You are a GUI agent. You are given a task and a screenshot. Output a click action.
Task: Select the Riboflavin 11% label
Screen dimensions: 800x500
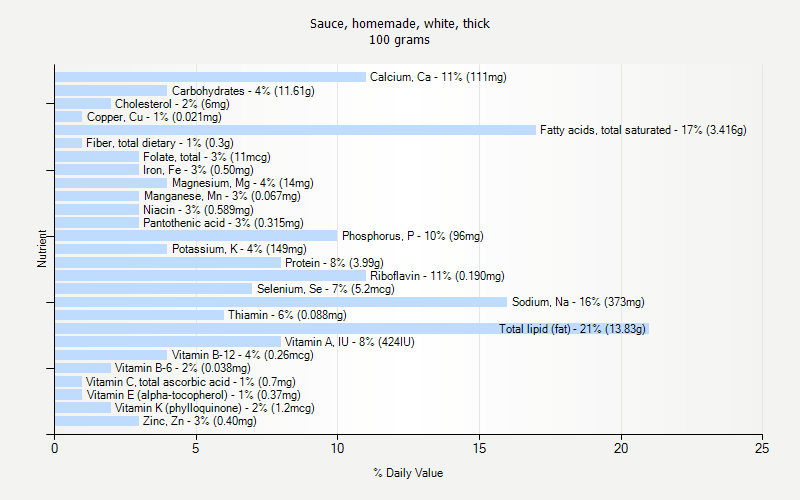437,276
